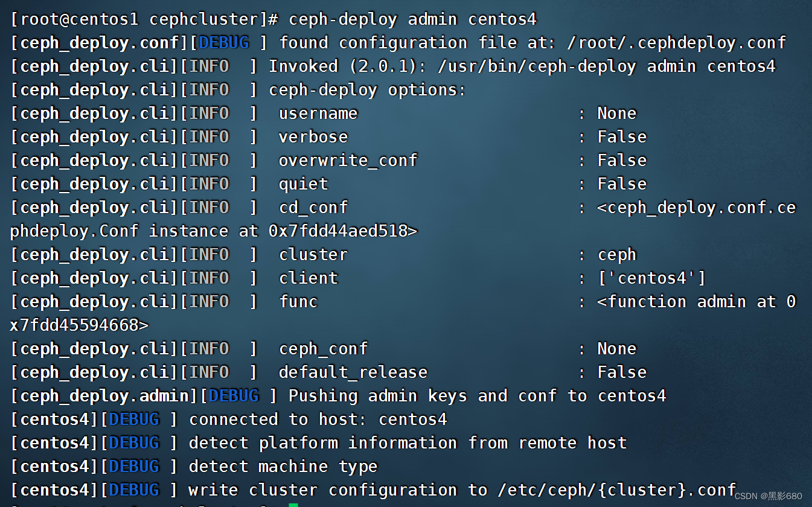The height and width of the screenshot is (507, 812).
Task: Click the 'None' value in the username row
Action: [617, 113]
